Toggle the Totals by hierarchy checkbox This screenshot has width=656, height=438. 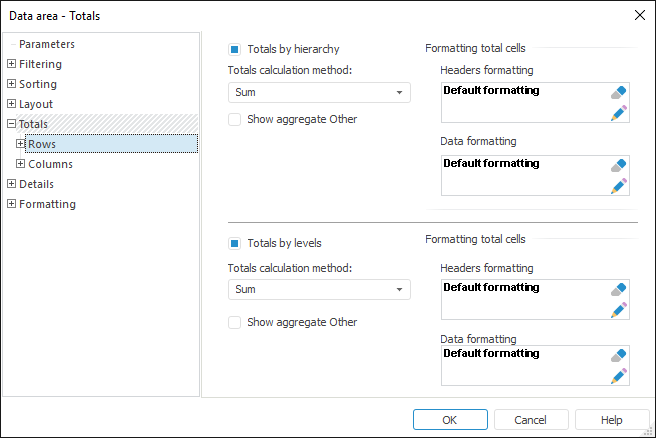(234, 48)
